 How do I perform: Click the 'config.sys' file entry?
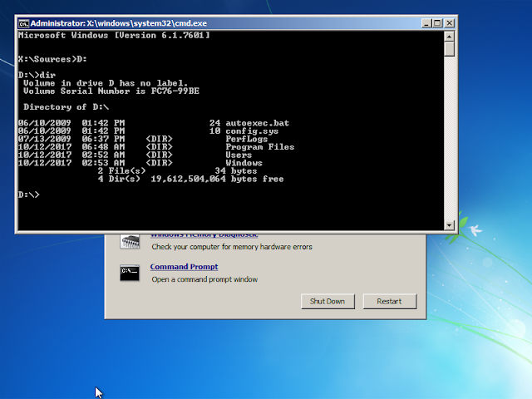[x=252, y=131]
